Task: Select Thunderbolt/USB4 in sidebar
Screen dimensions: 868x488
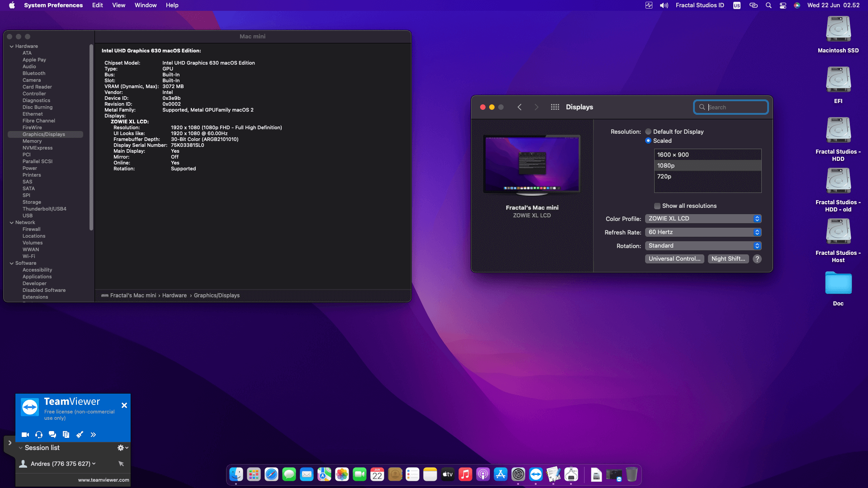Action: click(44, 209)
